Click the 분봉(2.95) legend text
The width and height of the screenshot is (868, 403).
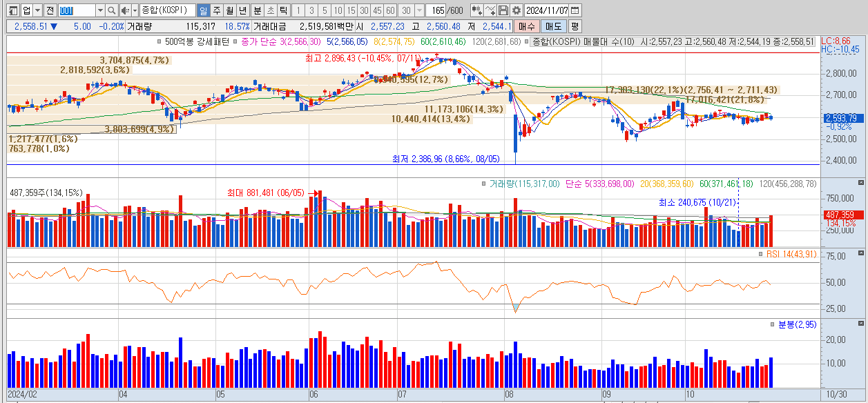click(x=797, y=324)
